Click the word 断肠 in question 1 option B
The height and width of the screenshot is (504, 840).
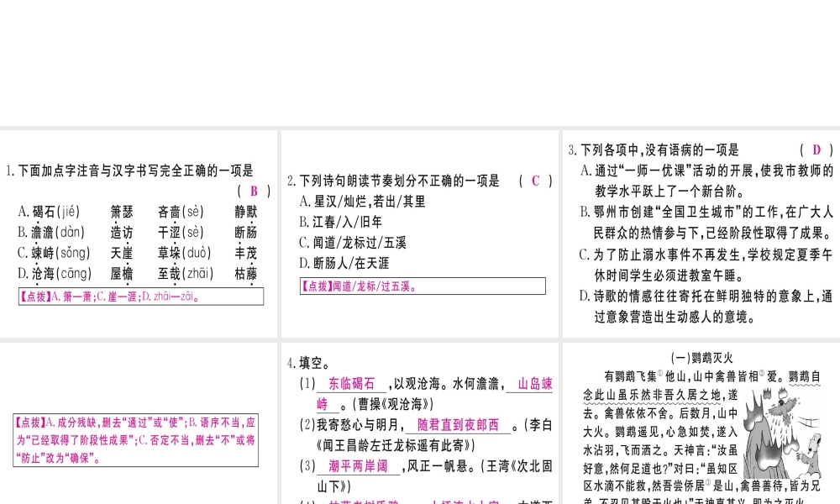(x=246, y=233)
